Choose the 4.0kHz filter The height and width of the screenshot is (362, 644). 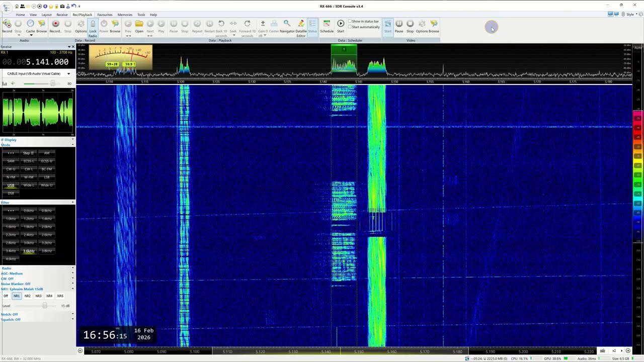(x=11, y=259)
